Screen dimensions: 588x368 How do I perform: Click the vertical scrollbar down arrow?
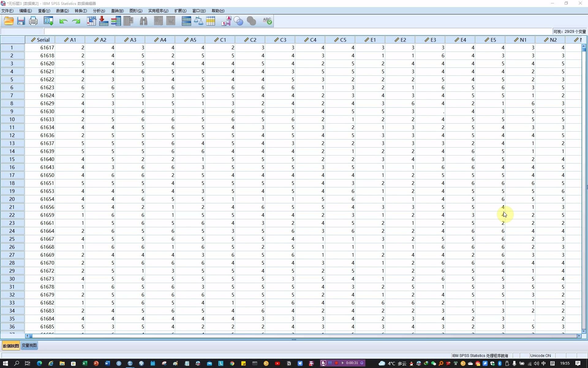click(x=584, y=331)
